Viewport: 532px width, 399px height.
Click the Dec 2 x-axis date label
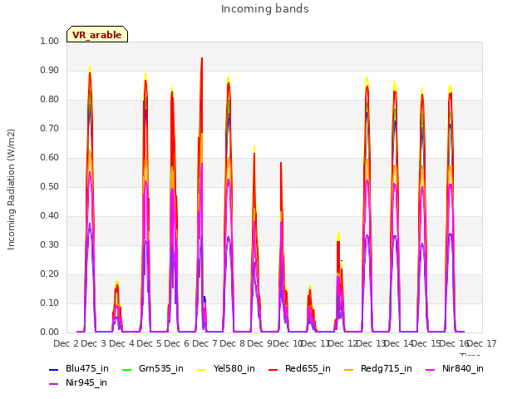pyautogui.click(x=66, y=343)
